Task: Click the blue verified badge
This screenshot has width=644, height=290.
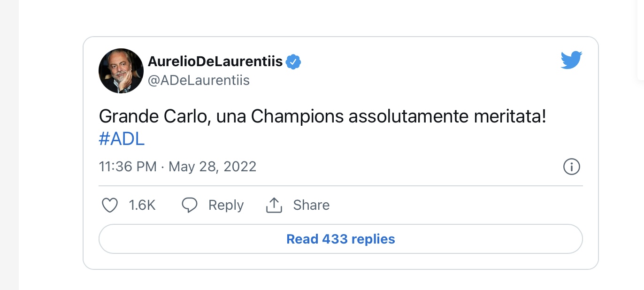Action: [x=293, y=61]
